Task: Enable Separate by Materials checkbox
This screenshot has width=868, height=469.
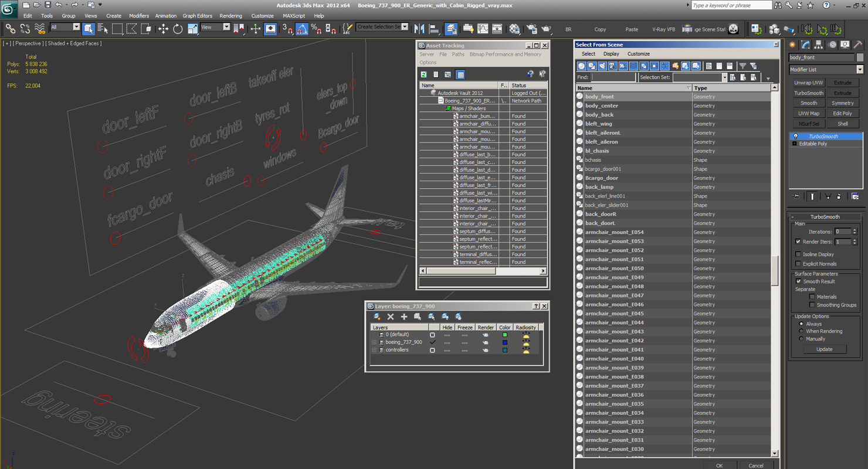Action: coord(812,297)
